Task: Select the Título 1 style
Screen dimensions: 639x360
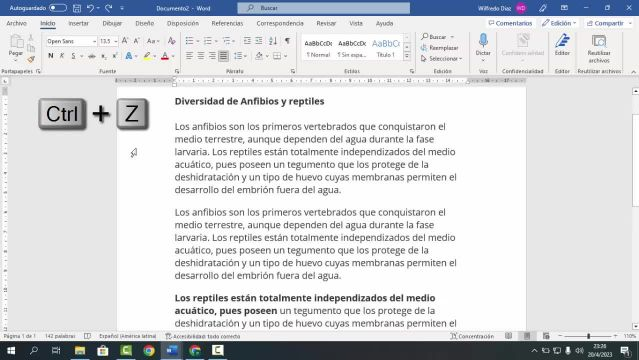Action: tap(386, 48)
